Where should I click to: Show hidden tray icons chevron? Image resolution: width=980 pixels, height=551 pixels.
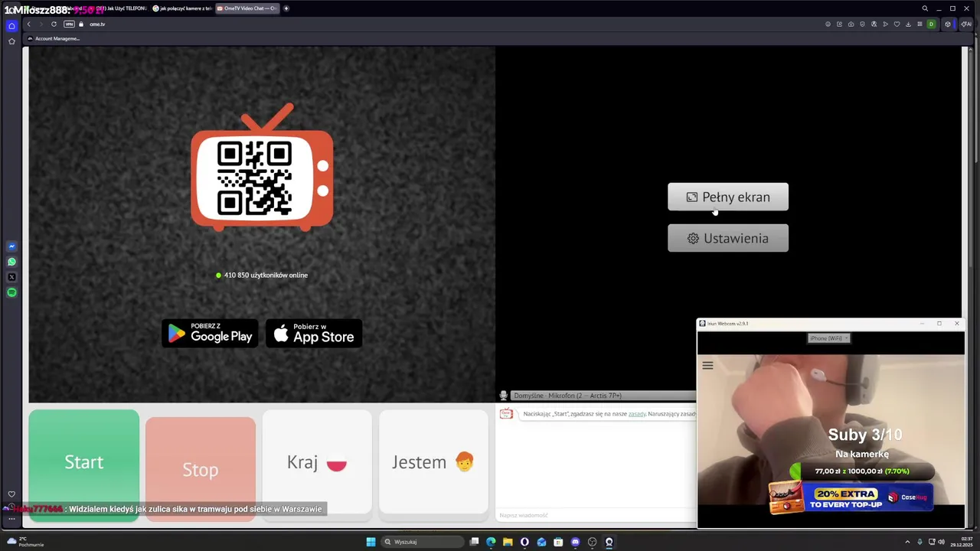coord(907,542)
